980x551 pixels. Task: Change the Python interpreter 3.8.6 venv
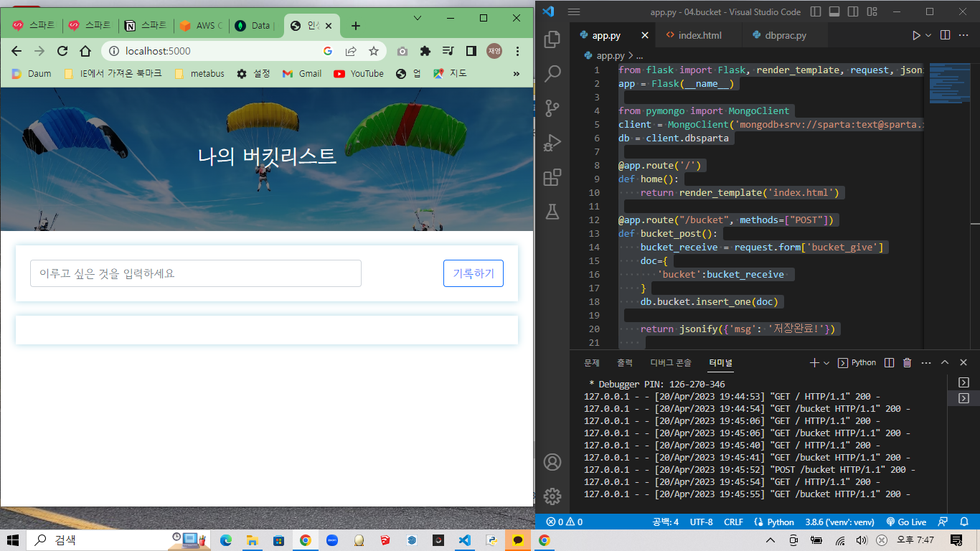[x=840, y=522]
